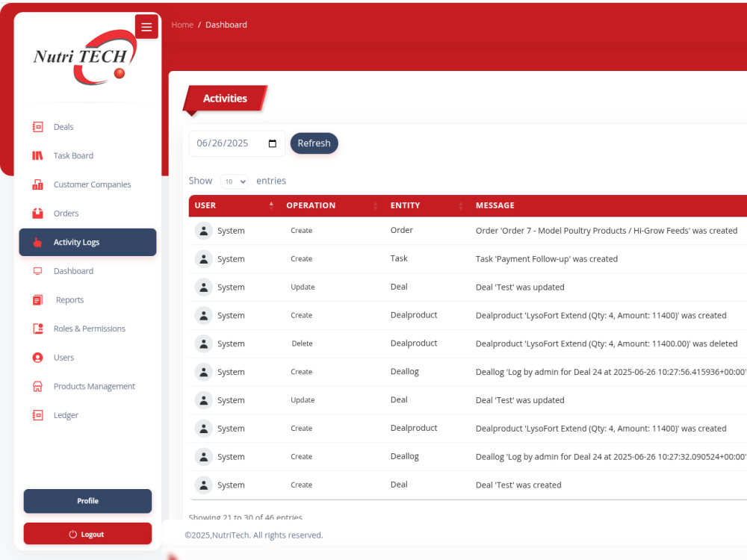Click 'LysoFort Extend 11400.00 was deleted' message
This screenshot has width=747, height=560.
(x=606, y=343)
